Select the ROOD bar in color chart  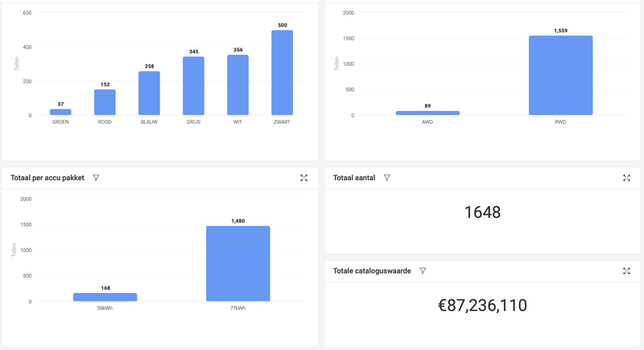(105, 102)
